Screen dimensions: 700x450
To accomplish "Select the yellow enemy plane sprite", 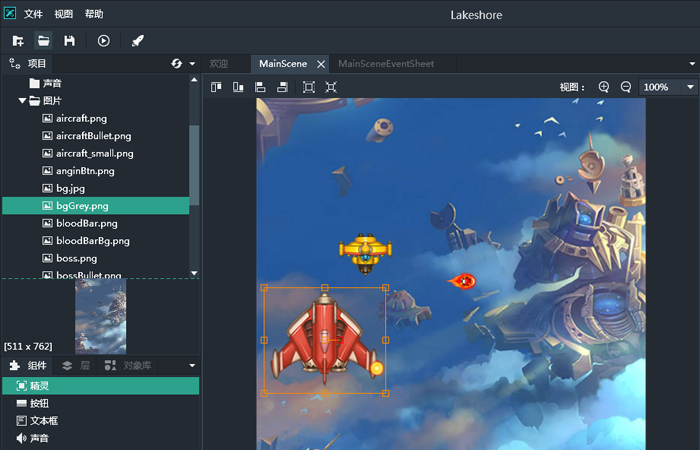I will 365,254.
